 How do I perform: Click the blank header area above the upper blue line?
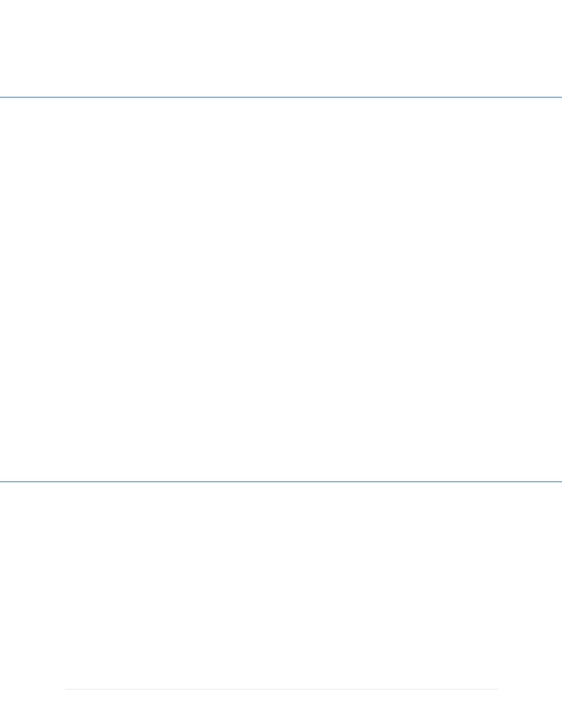(281, 48)
